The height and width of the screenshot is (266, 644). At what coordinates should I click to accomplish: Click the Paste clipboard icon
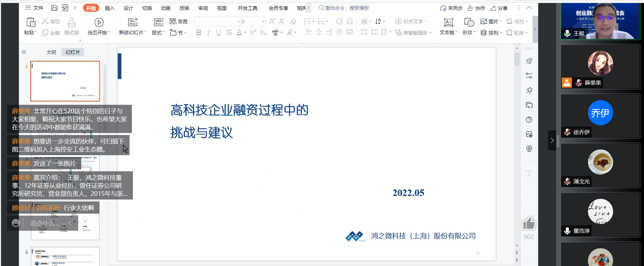[31, 23]
